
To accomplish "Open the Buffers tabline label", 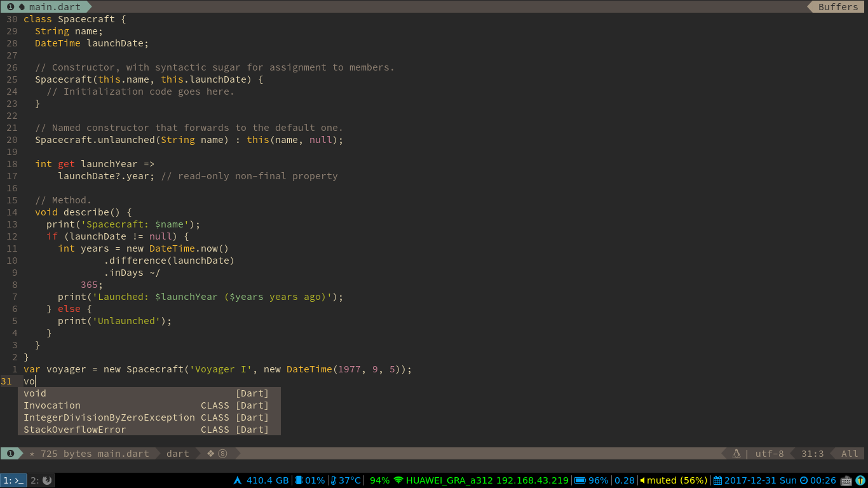I will [x=837, y=7].
